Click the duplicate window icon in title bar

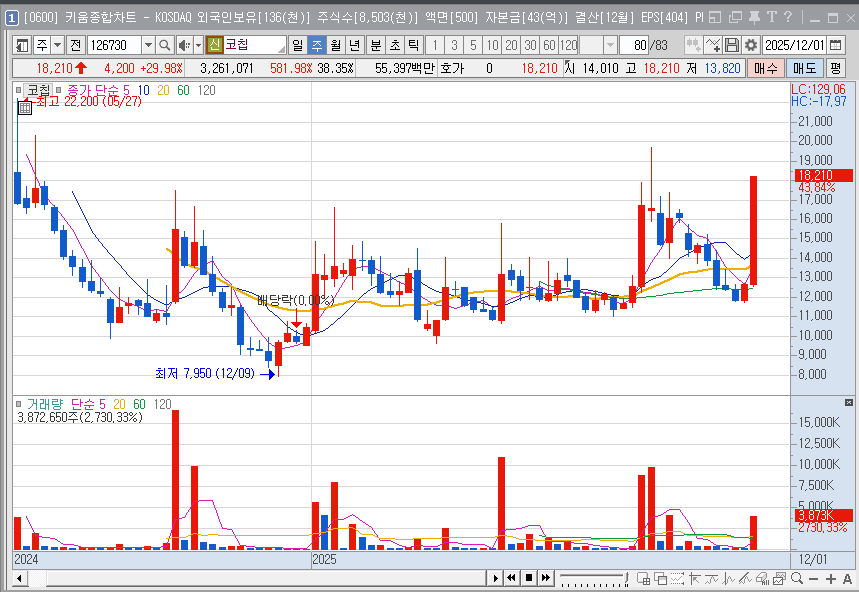coord(735,18)
